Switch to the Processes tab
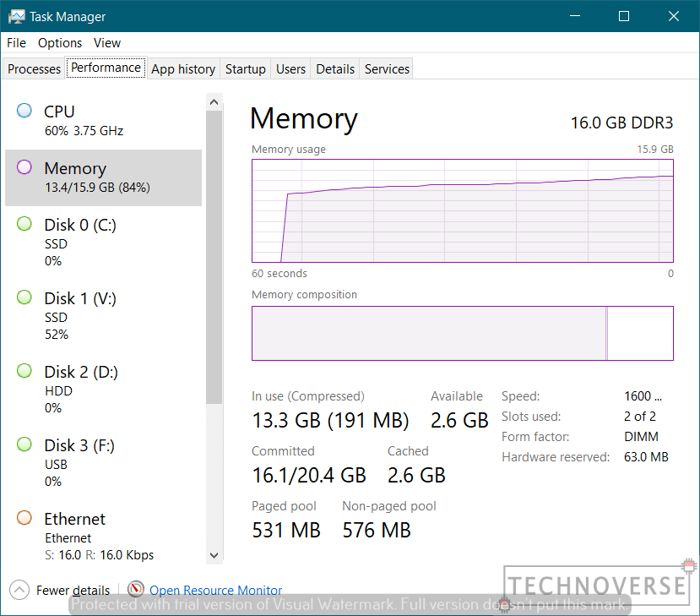Screen dimensions: 700x616 [x=34, y=69]
